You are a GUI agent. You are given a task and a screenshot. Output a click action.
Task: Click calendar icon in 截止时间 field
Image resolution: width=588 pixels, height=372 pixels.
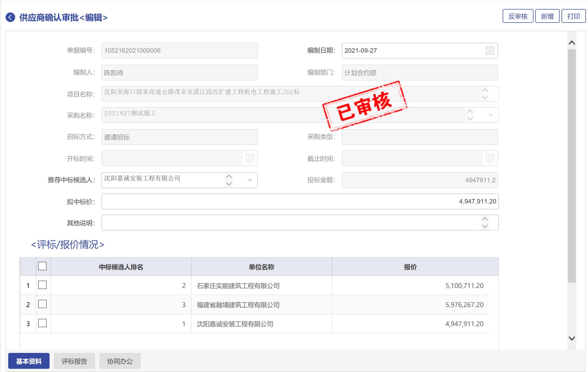pyautogui.click(x=490, y=158)
